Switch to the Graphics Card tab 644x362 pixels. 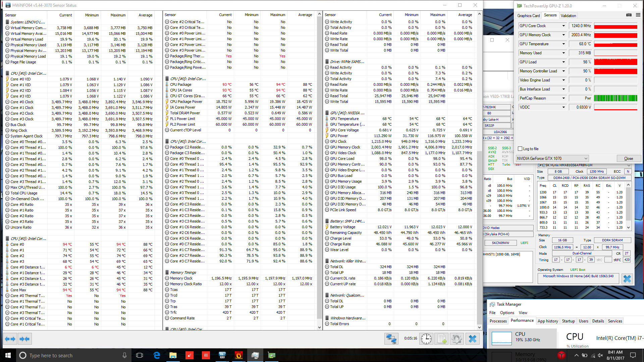coord(528,15)
